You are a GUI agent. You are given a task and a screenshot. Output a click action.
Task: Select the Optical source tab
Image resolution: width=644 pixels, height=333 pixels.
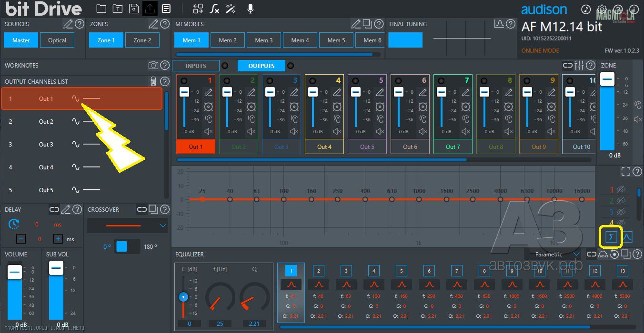[57, 40]
